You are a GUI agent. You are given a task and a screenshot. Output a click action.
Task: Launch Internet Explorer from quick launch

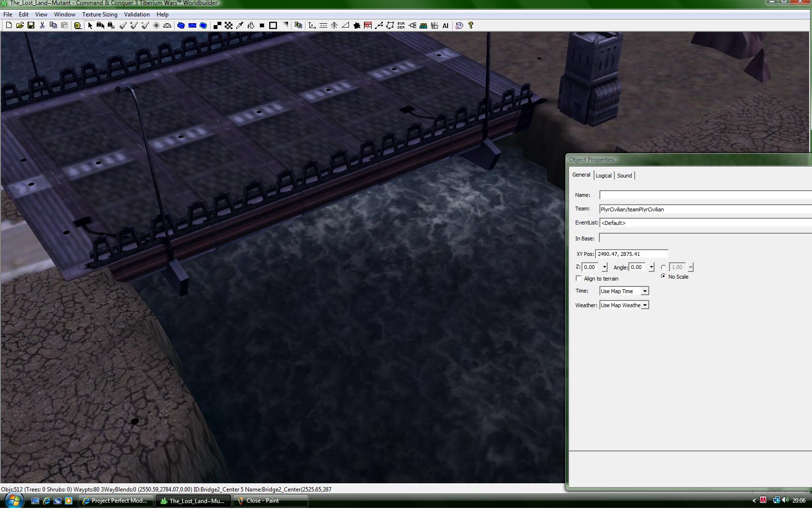click(46, 501)
